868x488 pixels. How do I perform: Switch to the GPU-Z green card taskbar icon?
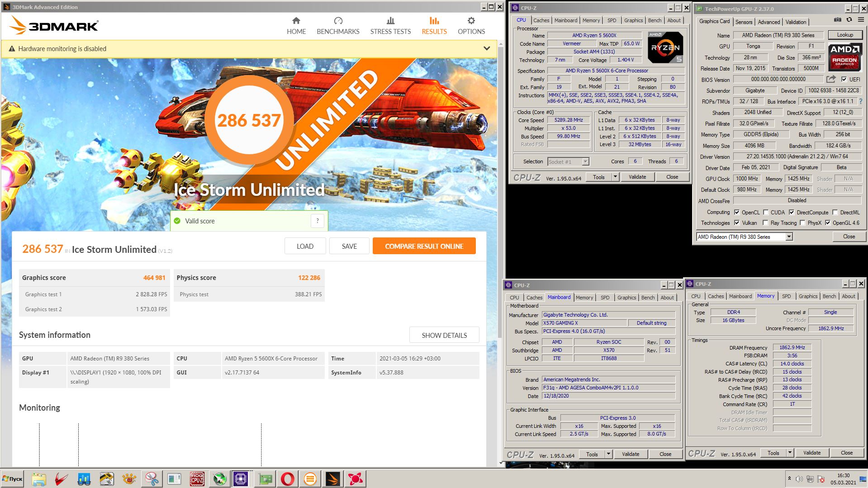click(265, 479)
